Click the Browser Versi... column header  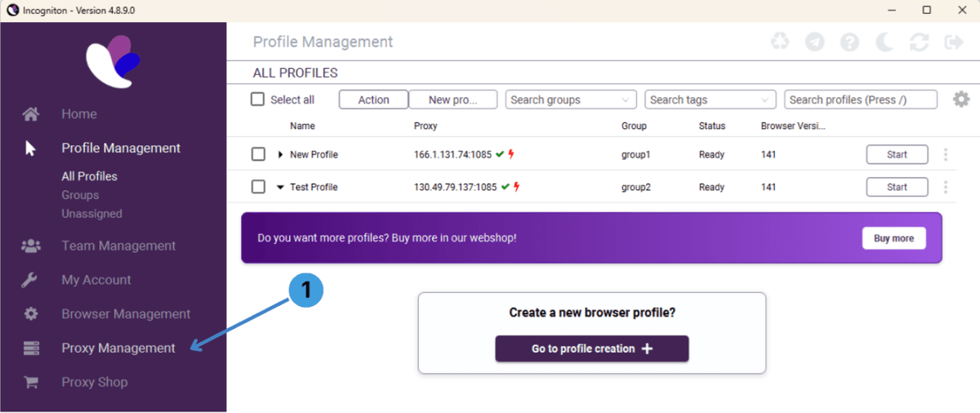(793, 127)
